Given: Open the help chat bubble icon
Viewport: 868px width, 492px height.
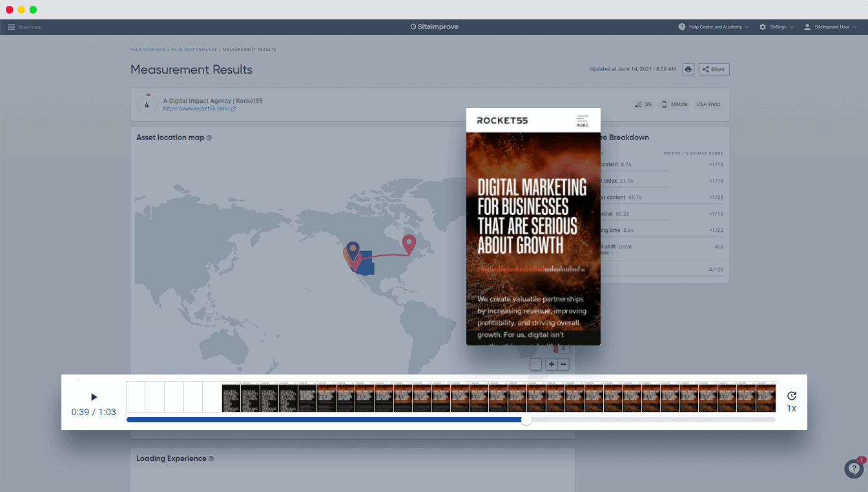Looking at the screenshot, I should [x=854, y=469].
